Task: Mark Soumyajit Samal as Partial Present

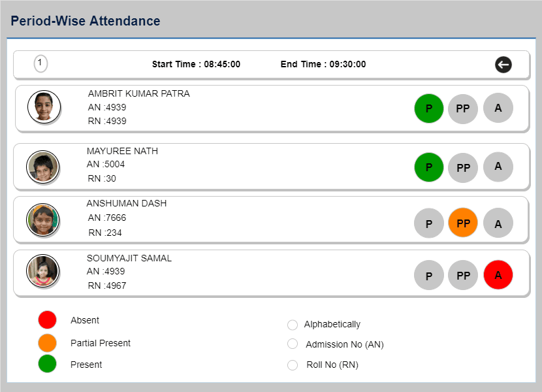Action: click(x=463, y=275)
